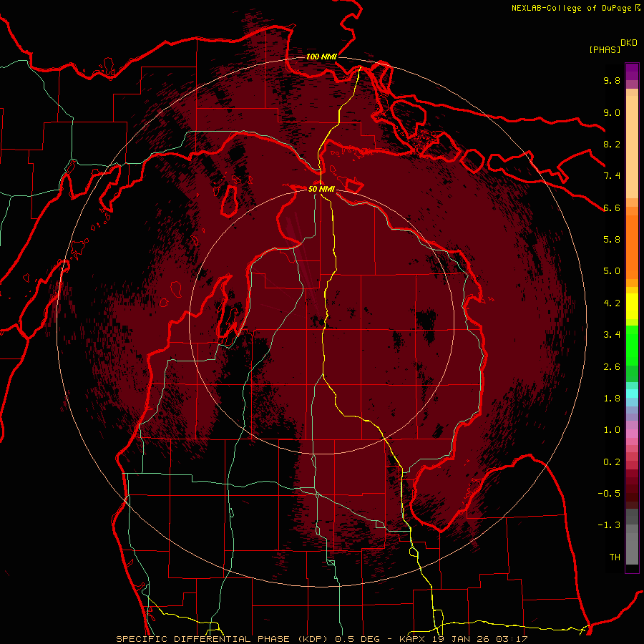
Task: Select the 0.2 value on the legend
Action: (612, 462)
